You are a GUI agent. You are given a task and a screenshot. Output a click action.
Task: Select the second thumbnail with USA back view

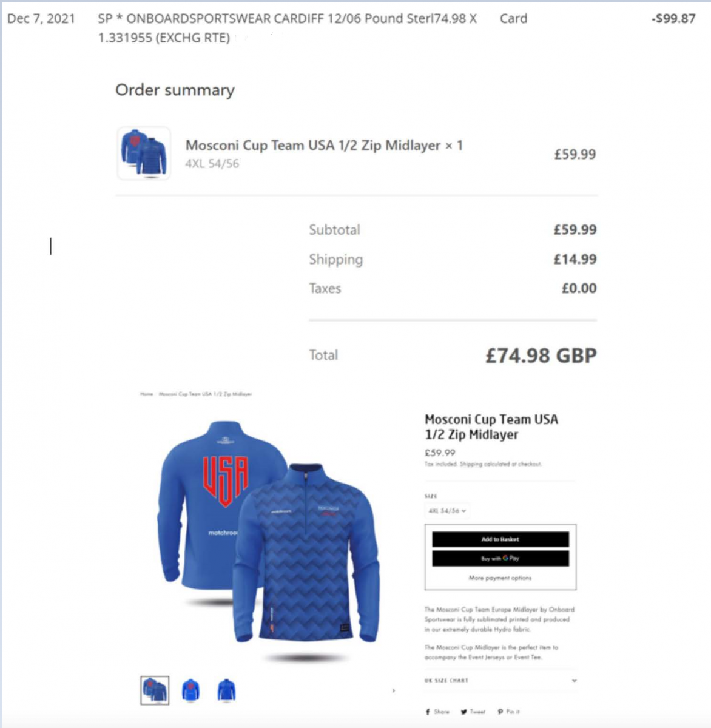(190, 690)
